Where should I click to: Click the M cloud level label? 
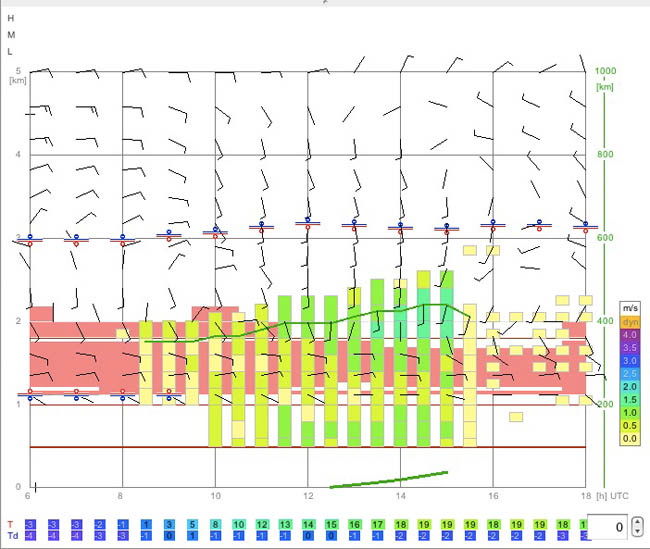[11, 35]
